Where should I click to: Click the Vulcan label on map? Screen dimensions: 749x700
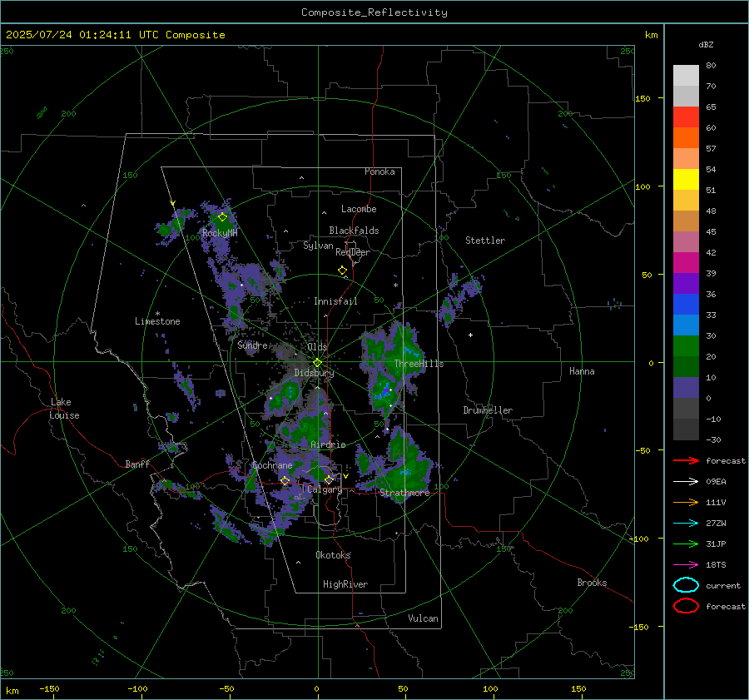click(x=423, y=618)
